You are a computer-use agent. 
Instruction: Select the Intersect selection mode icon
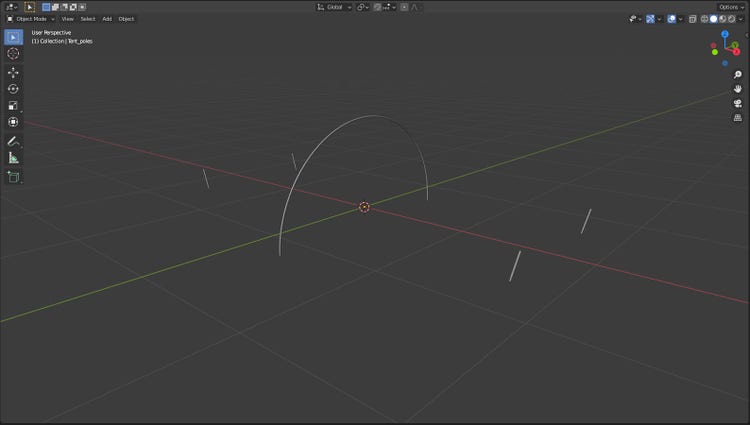coord(82,7)
